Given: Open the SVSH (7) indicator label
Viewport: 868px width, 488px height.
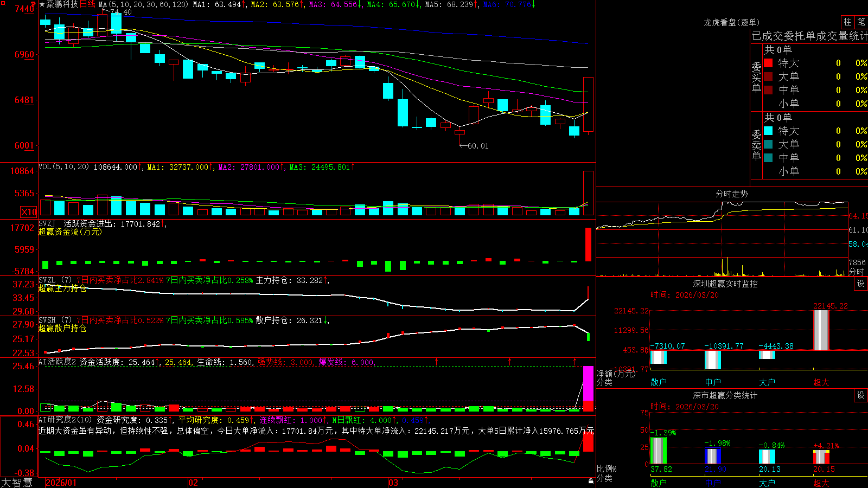Looking at the screenshot, I should coord(55,320).
